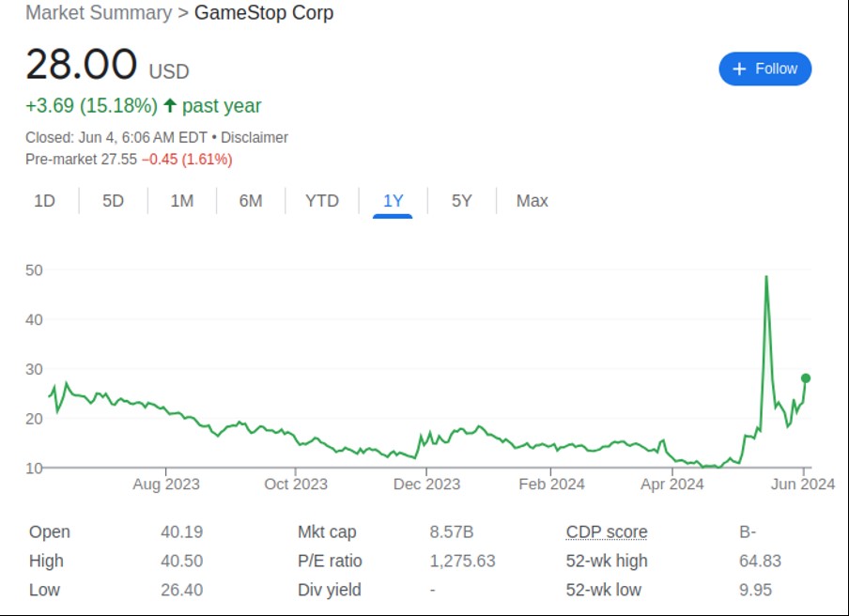
Task: Click the CDP score label
Action: tap(607, 531)
